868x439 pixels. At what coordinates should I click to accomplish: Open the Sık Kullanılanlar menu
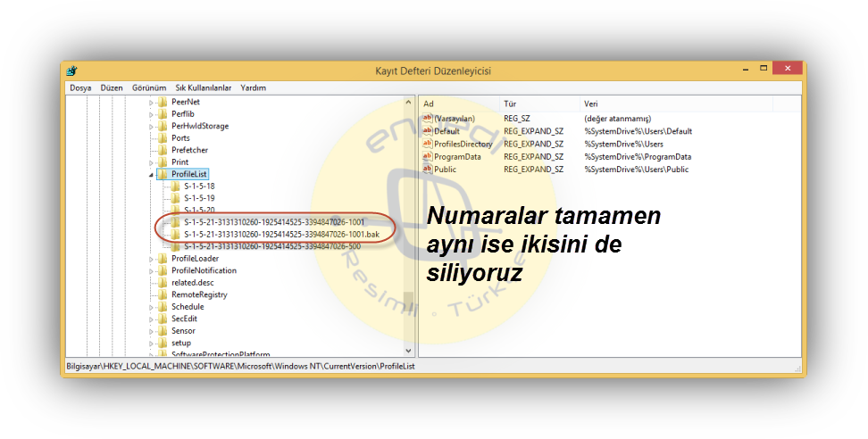coord(204,88)
